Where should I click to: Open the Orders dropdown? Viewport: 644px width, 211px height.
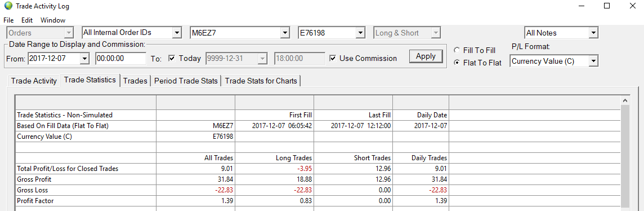[69, 33]
